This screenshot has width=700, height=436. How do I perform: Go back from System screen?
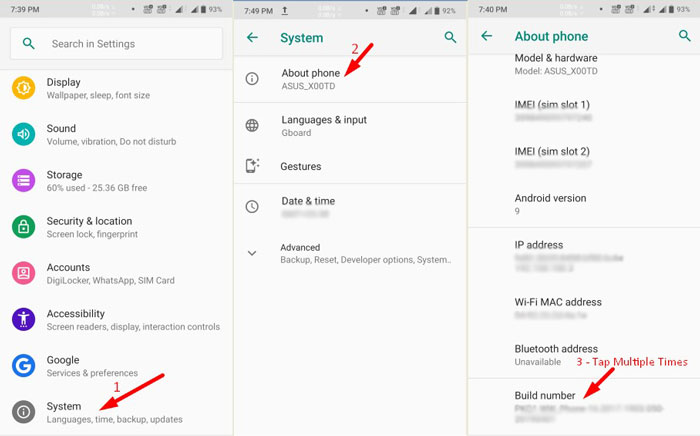[252, 37]
